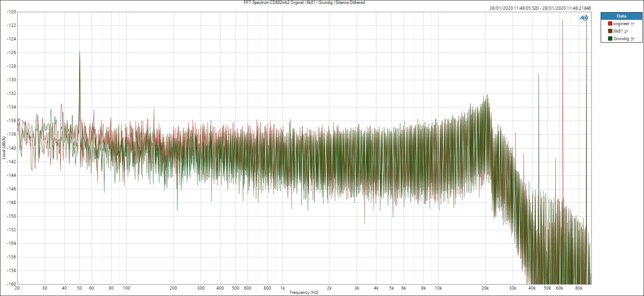Select the Grundig trace label in legend

(621, 39)
